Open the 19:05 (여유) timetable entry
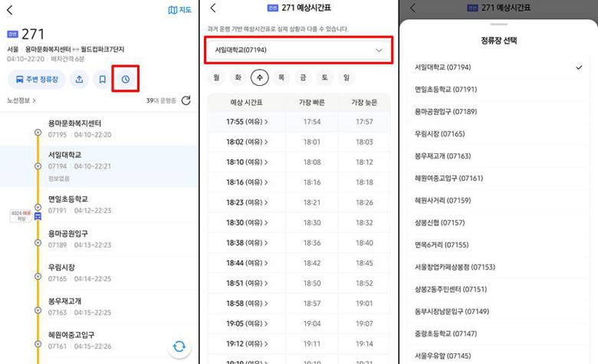The height and width of the screenshot is (364, 598). coord(247,323)
